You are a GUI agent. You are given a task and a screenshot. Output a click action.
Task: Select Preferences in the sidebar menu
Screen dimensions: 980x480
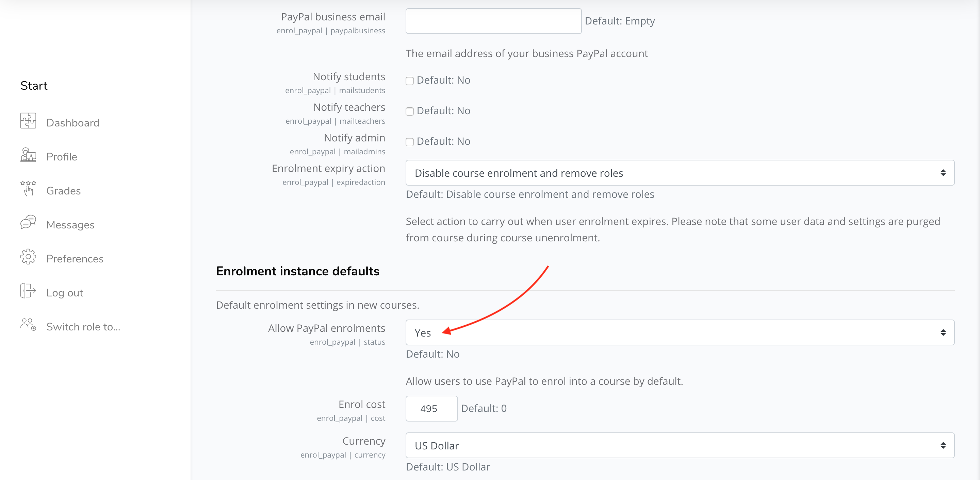tap(75, 259)
